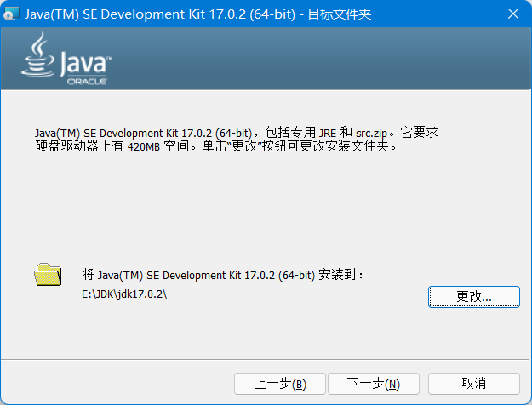Click the installer icon in title bar
This screenshot has height=405, width=532.
pyautogui.click(x=11, y=14)
